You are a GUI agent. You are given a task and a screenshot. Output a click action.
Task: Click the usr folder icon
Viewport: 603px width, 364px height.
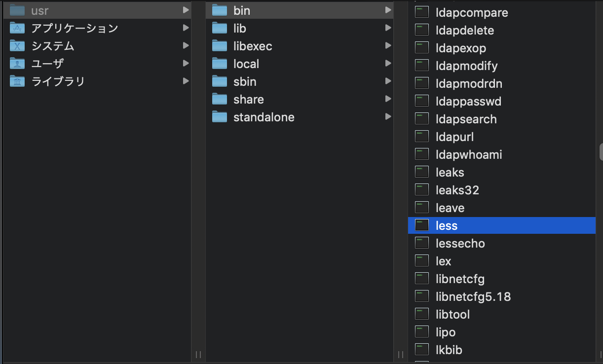click(x=17, y=10)
